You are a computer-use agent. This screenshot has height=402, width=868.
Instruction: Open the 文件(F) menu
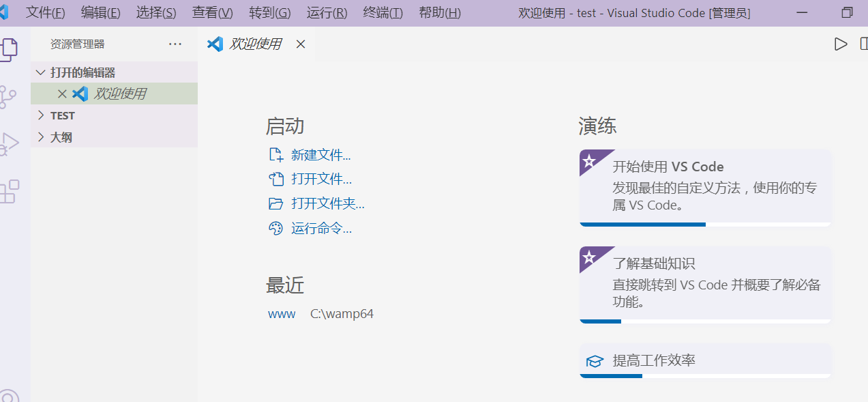click(46, 13)
